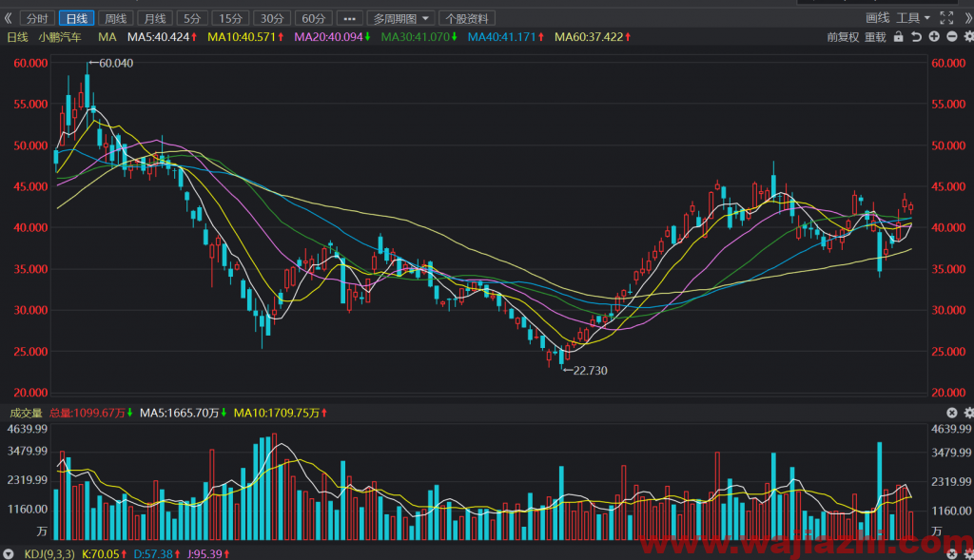
Task: Click 50.000 left price axis label
Action: pos(30,145)
